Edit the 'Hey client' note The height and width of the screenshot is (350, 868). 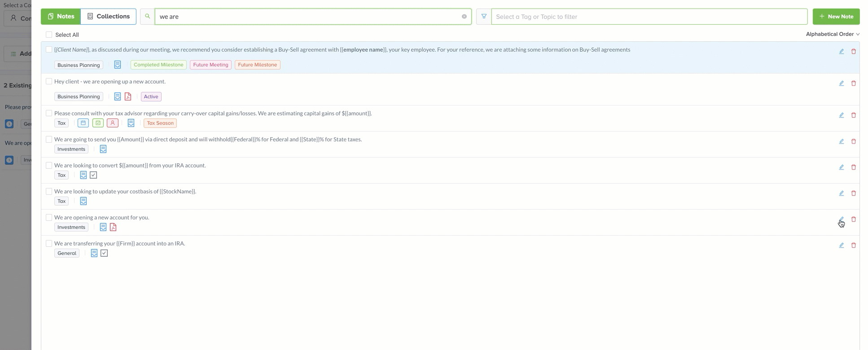(x=842, y=83)
